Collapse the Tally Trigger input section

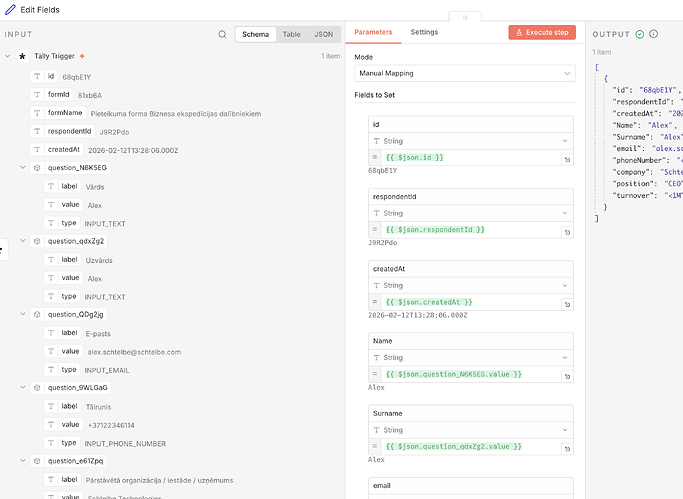click(8, 57)
